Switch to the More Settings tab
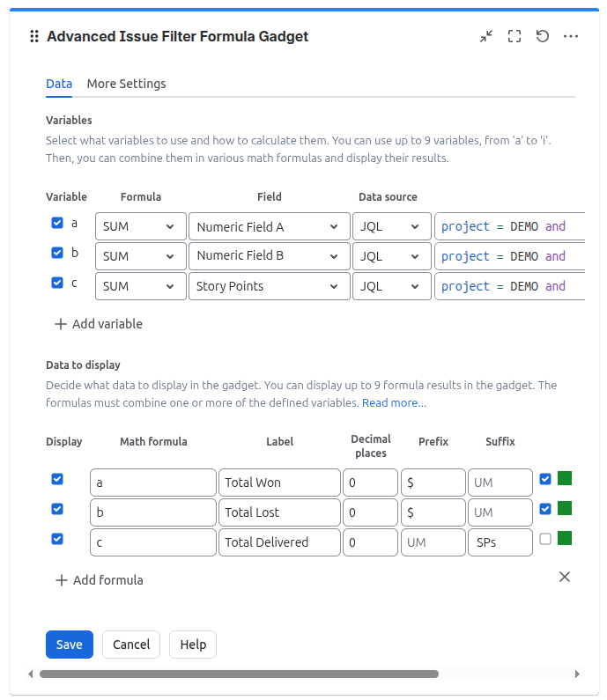Screen dimensions: 607x700 click(126, 84)
